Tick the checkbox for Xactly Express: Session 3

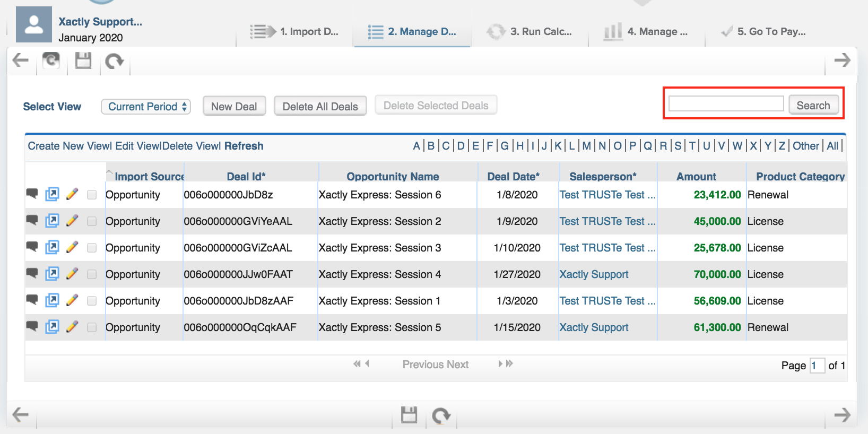coord(92,248)
